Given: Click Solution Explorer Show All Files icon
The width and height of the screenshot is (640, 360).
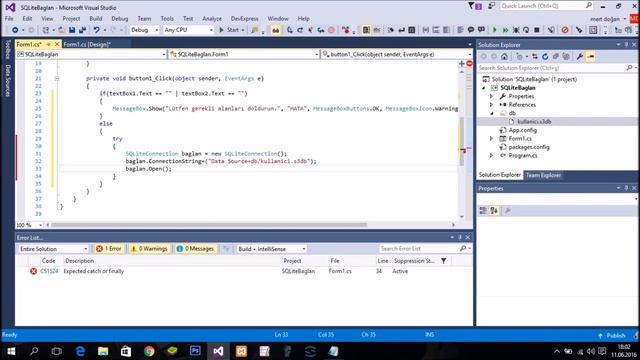Looking at the screenshot, I should point(566,57).
